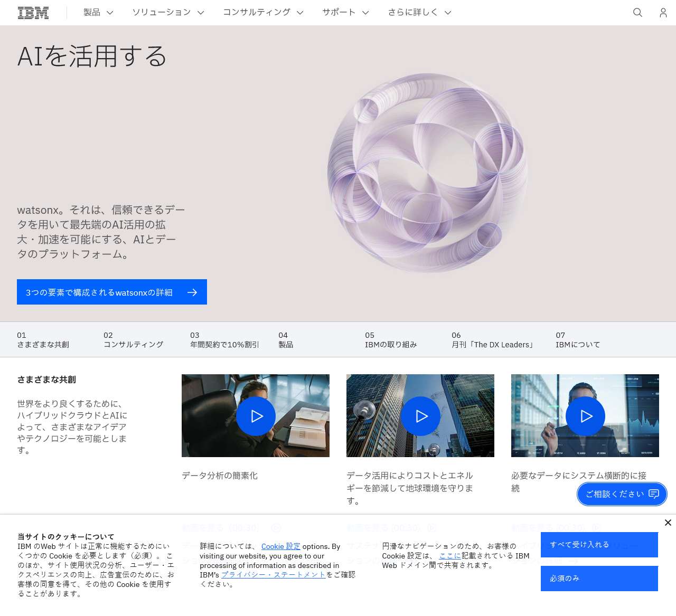The image size is (676, 616).
Task: Jump to section 02 コンサルティング
Action: coord(134,340)
